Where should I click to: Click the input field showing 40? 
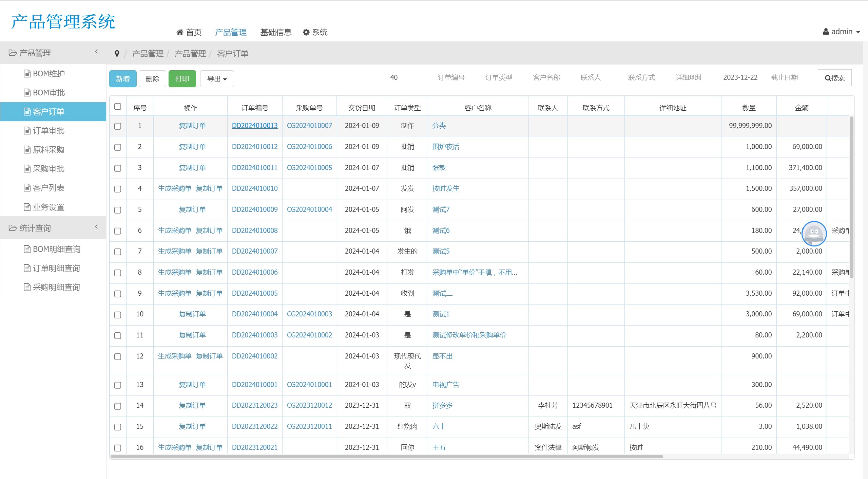[409, 78]
